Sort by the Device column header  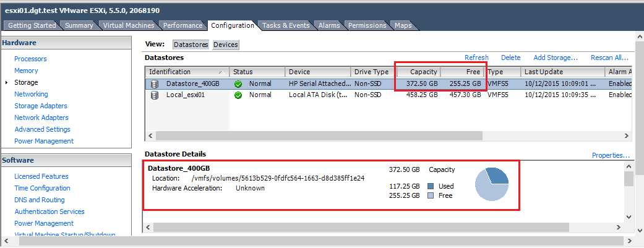[318, 72]
